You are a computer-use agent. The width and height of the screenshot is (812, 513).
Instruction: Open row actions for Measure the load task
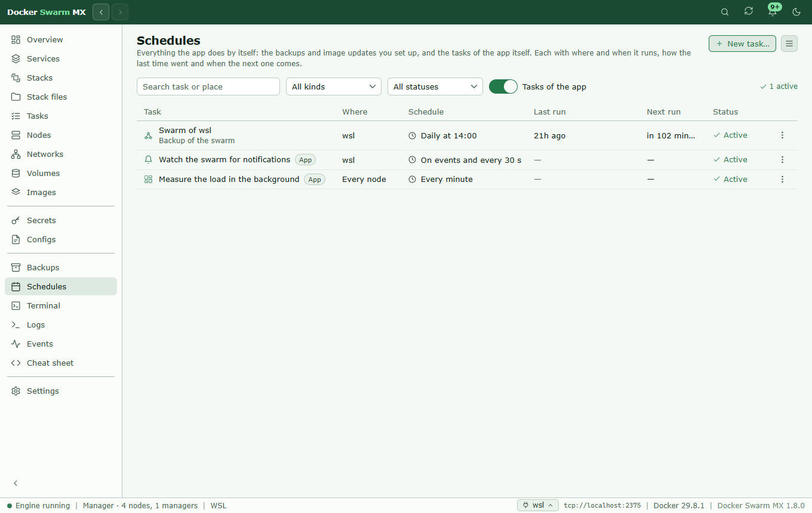[x=783, y=180]
